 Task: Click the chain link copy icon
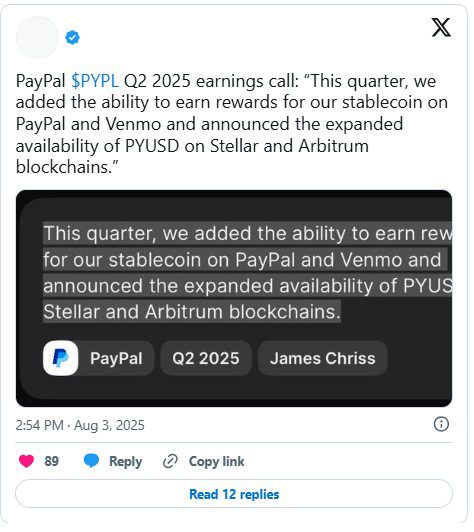(x=170, y=461)
